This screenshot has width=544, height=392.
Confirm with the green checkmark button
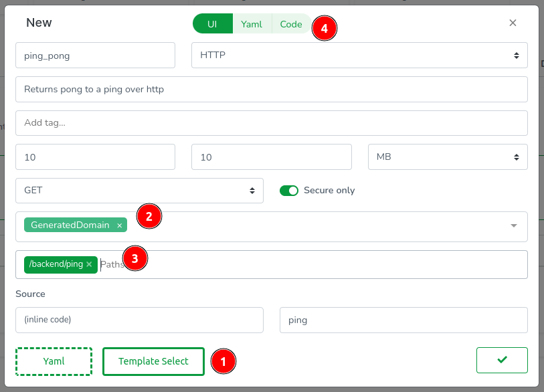(502, 360)
